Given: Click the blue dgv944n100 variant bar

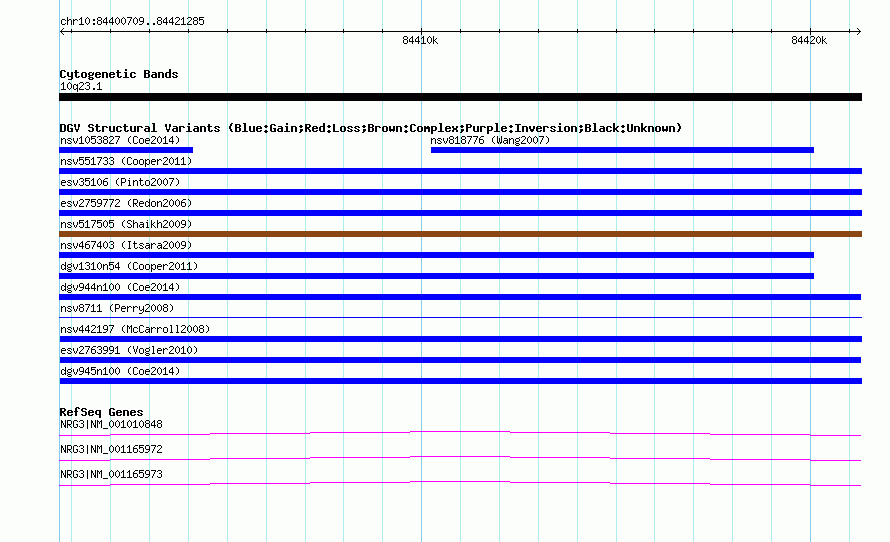Looking at the screenshot, I should [460, 297].
